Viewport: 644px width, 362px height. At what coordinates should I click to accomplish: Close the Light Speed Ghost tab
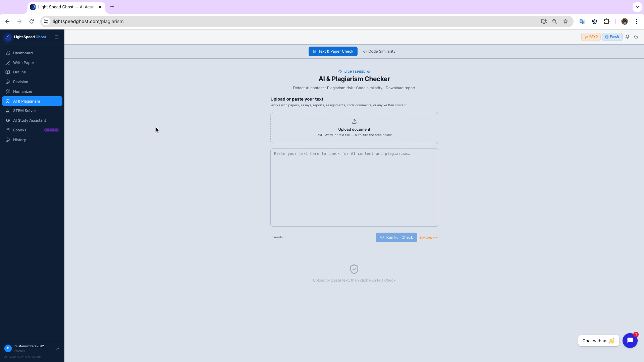[100, 7]
